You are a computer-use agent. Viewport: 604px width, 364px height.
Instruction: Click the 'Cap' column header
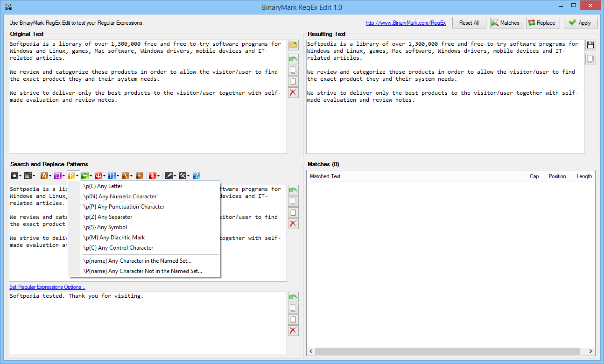(536, 176)
